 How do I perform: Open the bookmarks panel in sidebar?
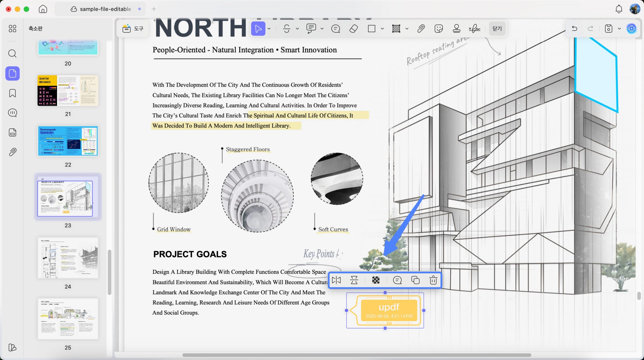(12, 93)
